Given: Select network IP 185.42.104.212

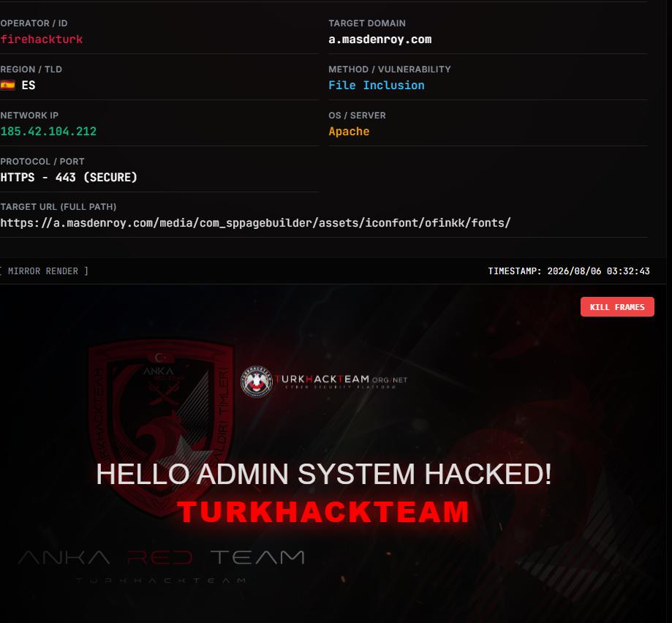Looking at the screenshot, I should (x=48, y=132).
